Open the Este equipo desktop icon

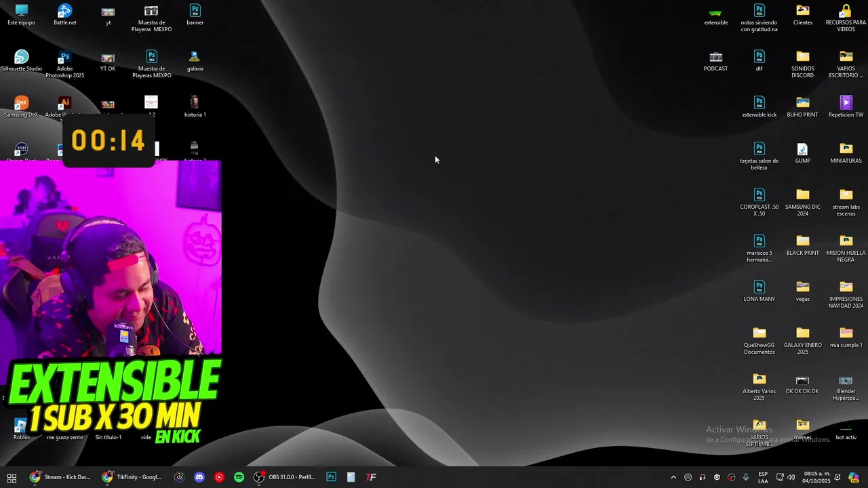point(22,15)
